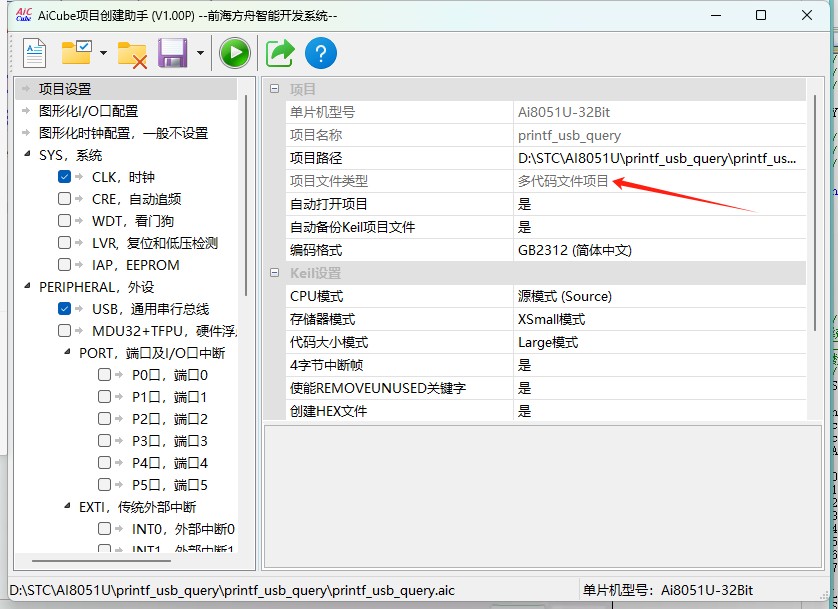This screenshot has height=609, width=838.
Task: Enable INT0, 外部中断0 checkbox
Action: click(x=104, y=528)
